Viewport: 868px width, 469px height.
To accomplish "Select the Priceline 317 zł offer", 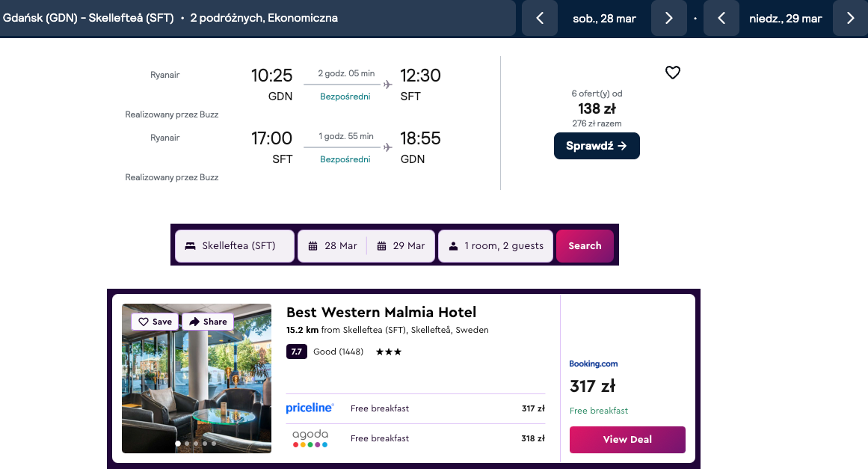I will (x=416, y=408).
